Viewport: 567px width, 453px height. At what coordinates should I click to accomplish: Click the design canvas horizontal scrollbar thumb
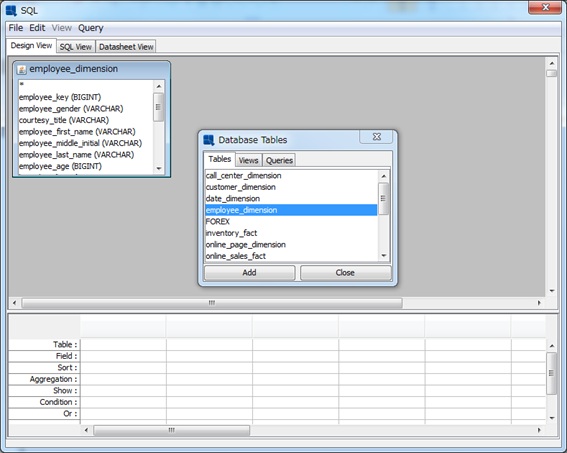pyautogui.click(x=212, y=303)
